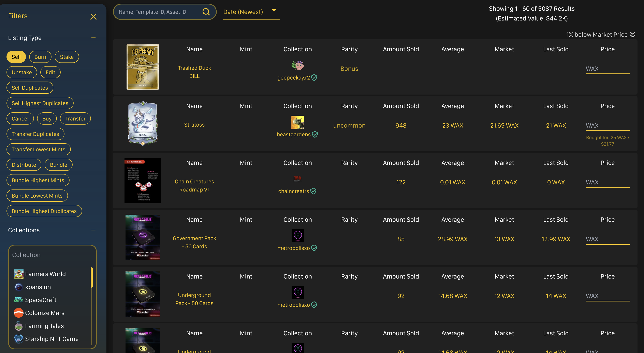Image resolution: width=644 pixels, height=353 pixels.
Task: Click the Colonize Mars collection icon
Action: click(18, 313)
